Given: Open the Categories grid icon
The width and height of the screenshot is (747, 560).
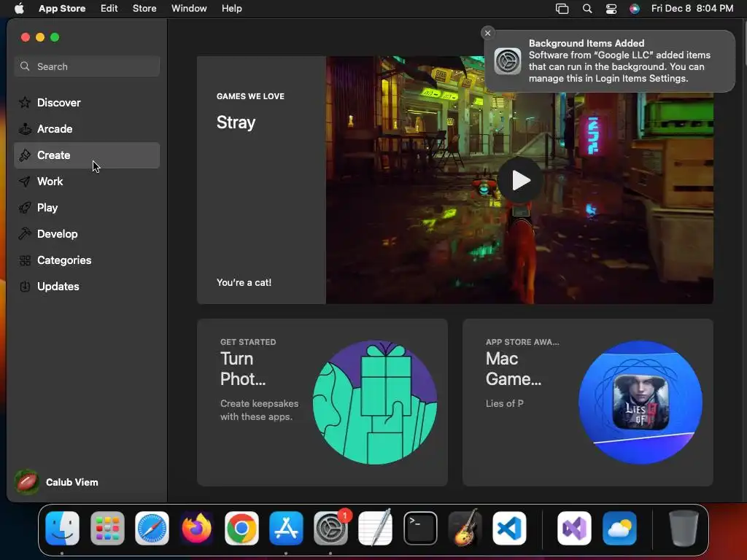Looking at the screenshot, I should (x=25, y=260).
